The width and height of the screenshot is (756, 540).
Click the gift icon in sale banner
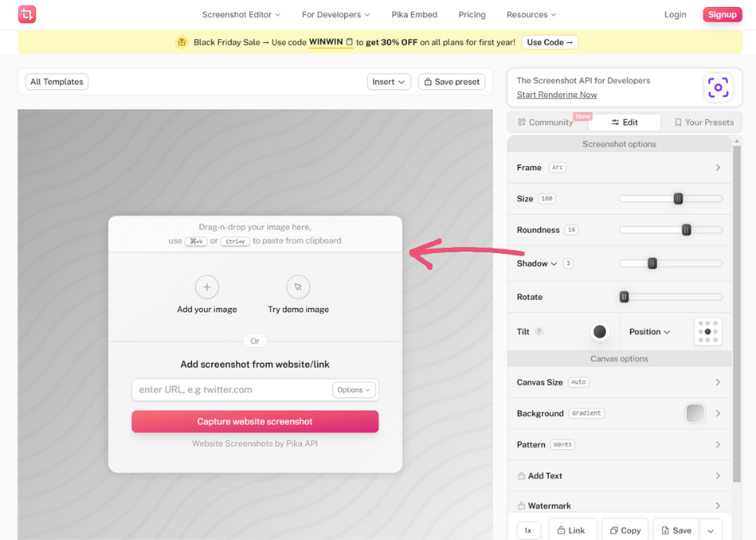[182, 42]
